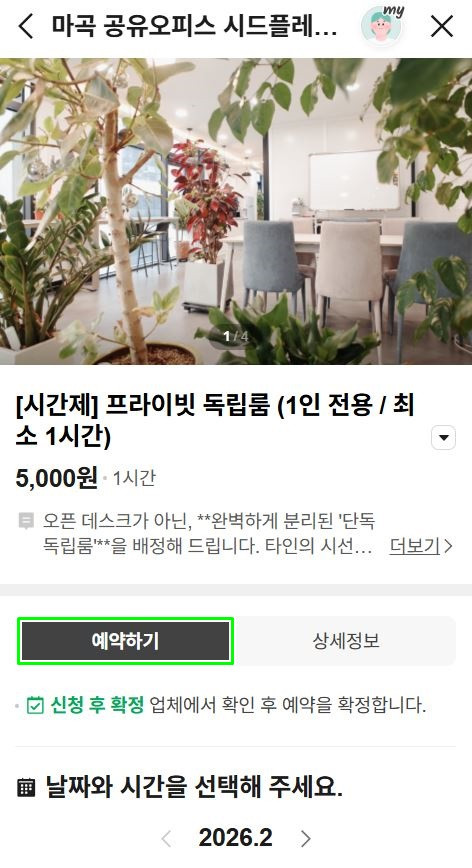The image size is (472, 868).
Task: Click the 5,000원 price text
Action: click(56, 478)
